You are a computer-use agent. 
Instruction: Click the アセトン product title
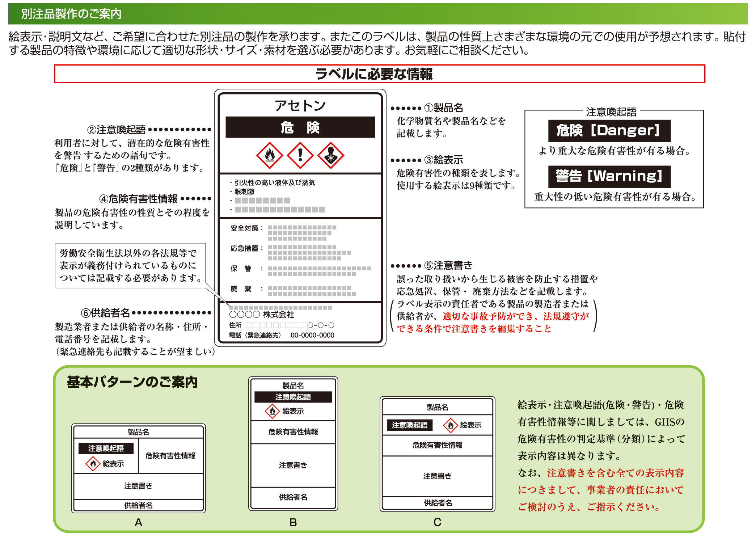click(x=300, y=106)
